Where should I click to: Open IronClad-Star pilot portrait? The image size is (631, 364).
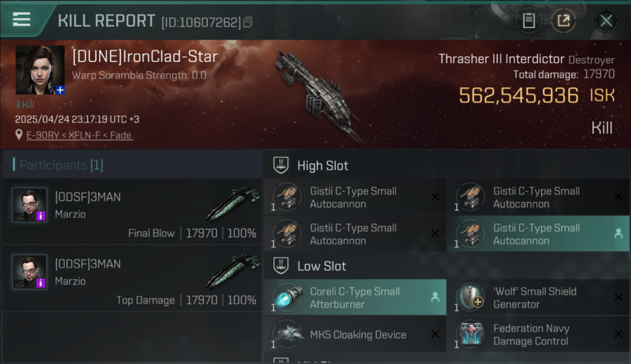[40, 70]
